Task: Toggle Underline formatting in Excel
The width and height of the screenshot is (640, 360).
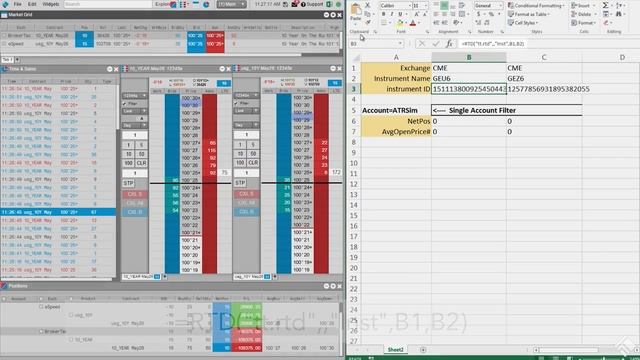Action: click(x=400, y=14)
